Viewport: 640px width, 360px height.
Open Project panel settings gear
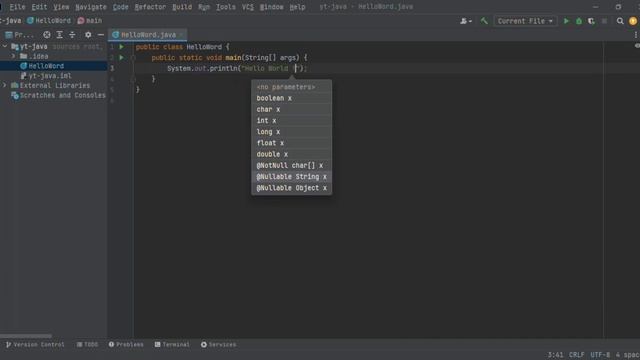pos(88,35)
